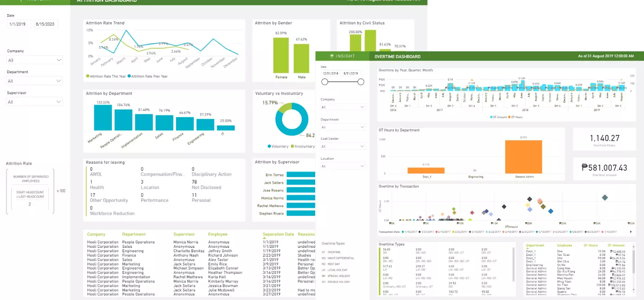Select the Marketing bar in Attrition by Department
The image size is (644, 300).
coord(103,118)
